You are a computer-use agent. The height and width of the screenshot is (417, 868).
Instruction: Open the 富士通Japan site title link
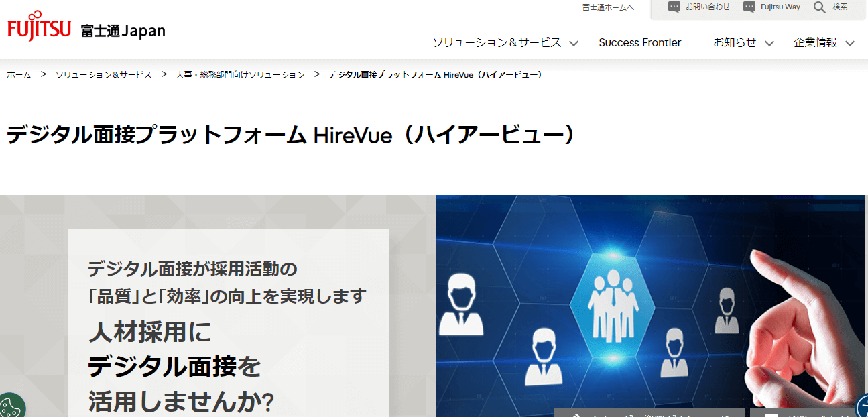[123, 31]
